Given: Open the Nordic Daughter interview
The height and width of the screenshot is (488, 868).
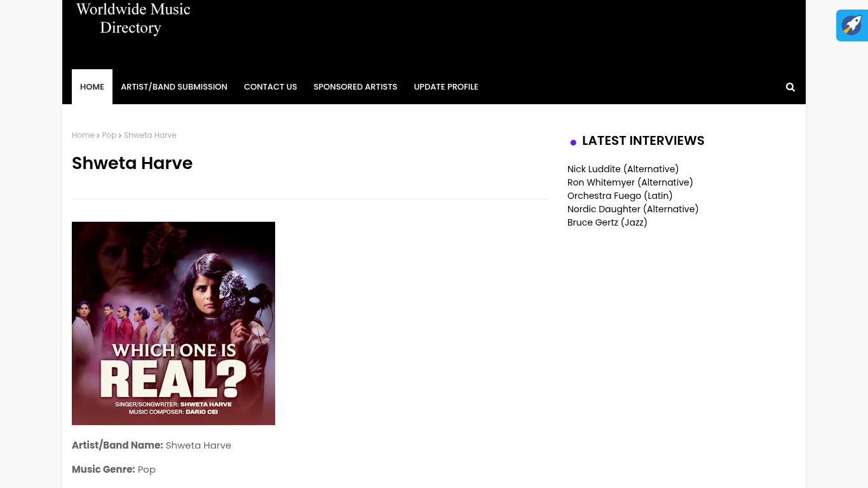Looking at the screenshot, I should coord(633,209).
